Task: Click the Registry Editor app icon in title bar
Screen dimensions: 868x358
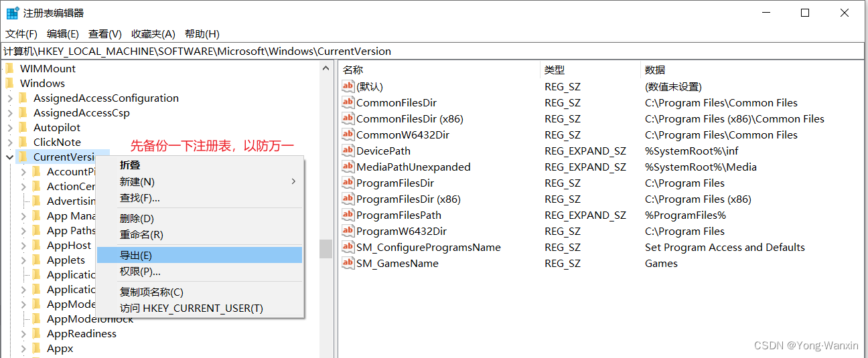Action: 12,13
